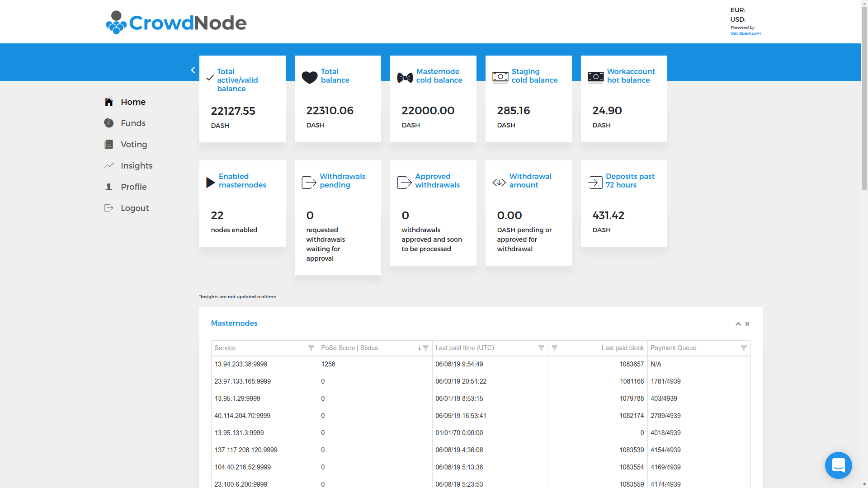Click the 22310.06 total balance value

click(330, 110)
